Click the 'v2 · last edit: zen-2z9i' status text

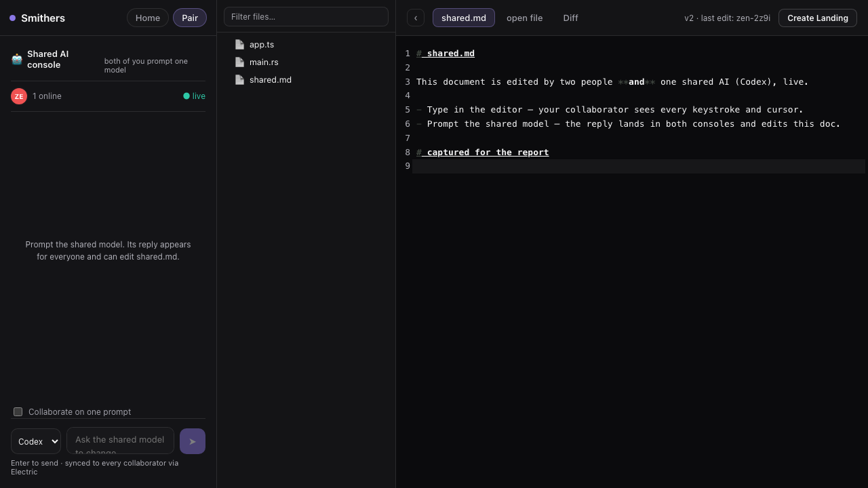[727, 18]
